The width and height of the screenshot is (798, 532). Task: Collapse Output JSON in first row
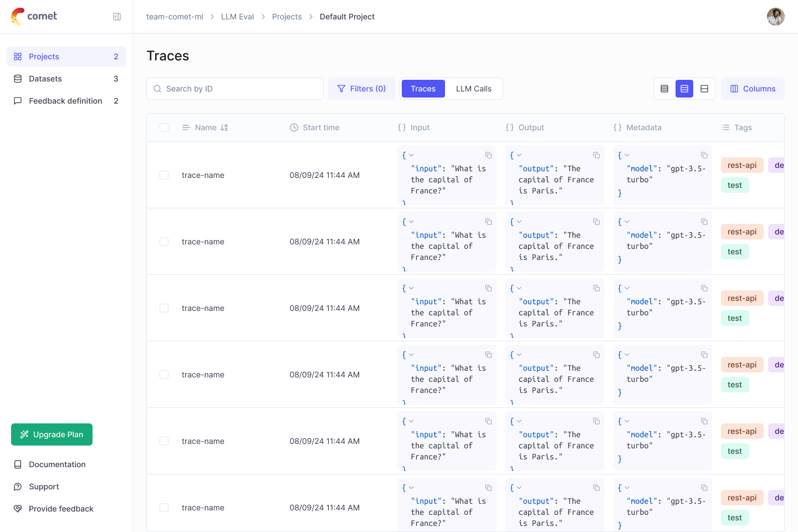click(519, 155)
